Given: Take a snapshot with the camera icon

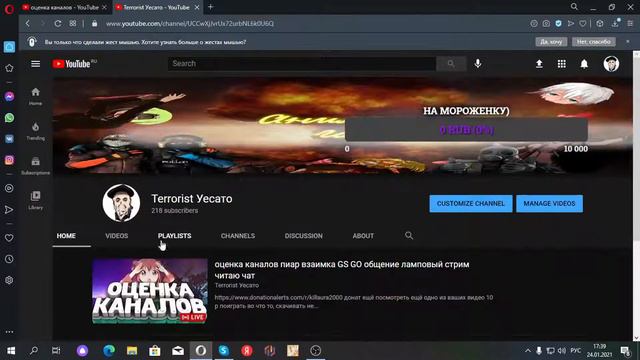Looking at the screenshot, I should point(546,24).
